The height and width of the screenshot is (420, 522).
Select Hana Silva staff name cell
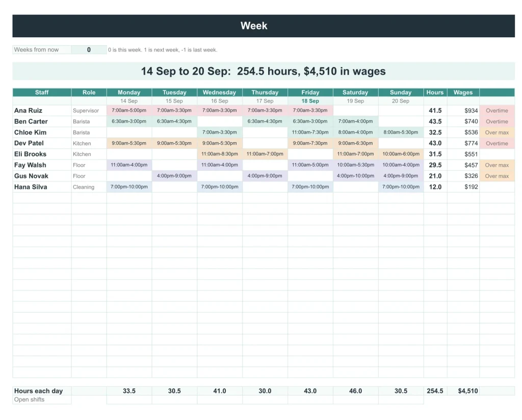click(x=42, y=187)
